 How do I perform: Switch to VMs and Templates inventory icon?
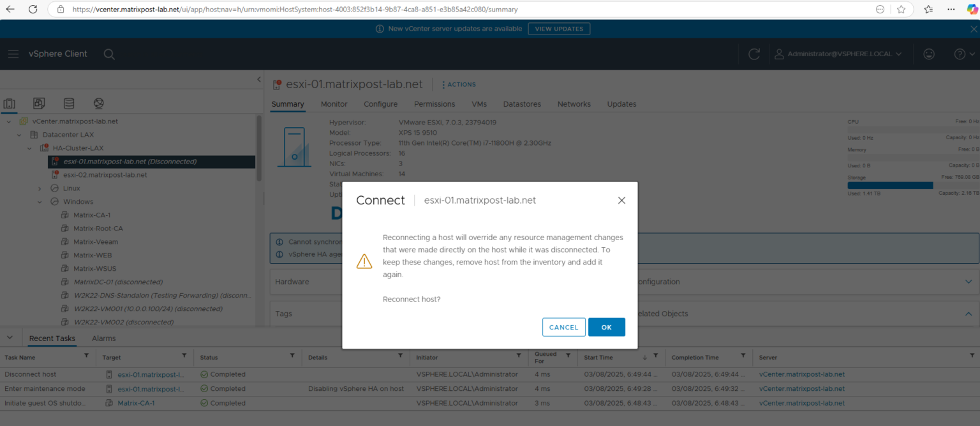click(39, 103)
